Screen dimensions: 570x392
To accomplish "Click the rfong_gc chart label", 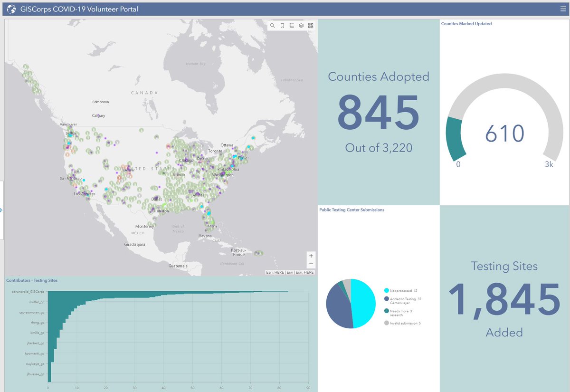I will (x=37, y=323).
